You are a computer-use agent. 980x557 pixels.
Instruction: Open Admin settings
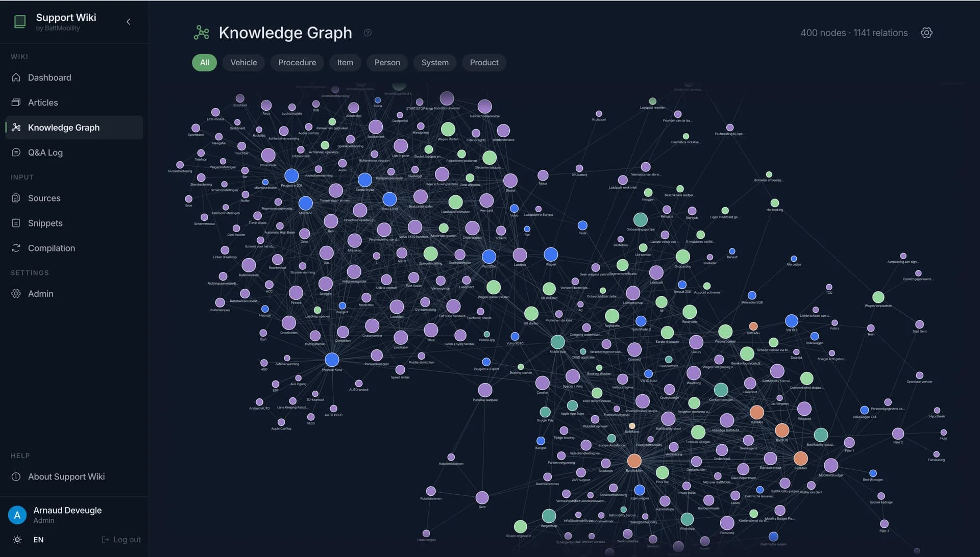(75, 294)
